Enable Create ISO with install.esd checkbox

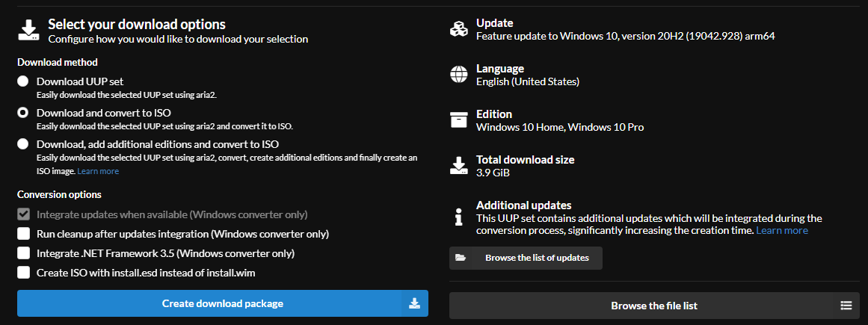point(23,273)
